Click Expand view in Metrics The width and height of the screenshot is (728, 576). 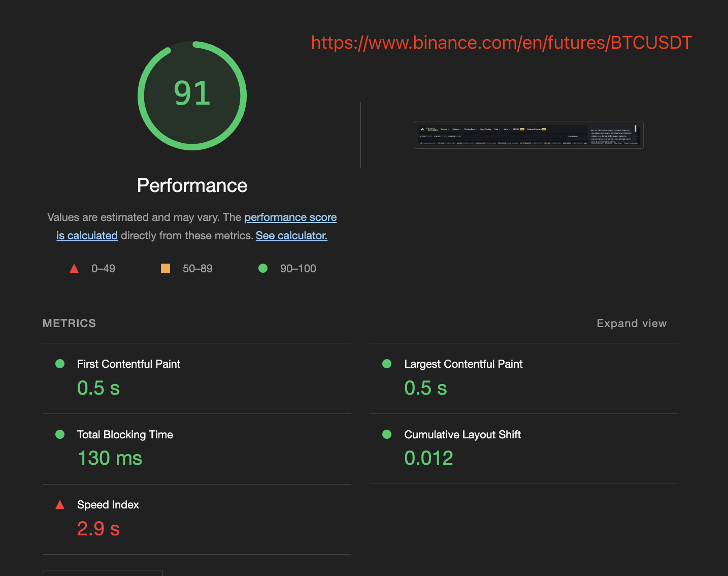(632, 324)
